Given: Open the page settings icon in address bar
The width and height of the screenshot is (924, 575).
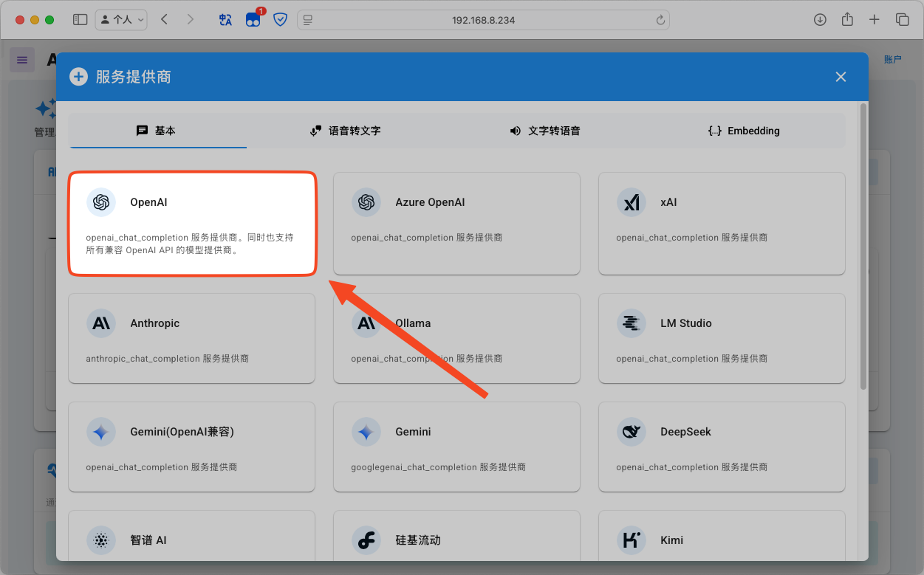Looking at the screenshot, I should tap(308, 20).
